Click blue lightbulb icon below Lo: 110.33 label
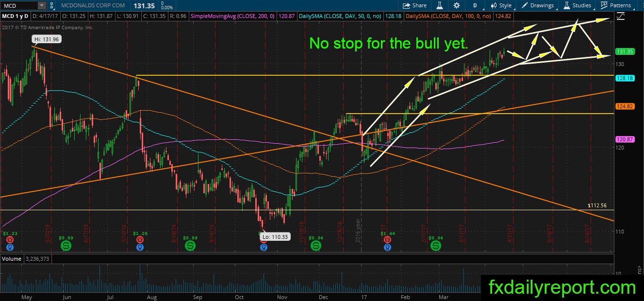The width and height of the screenshot is (644, 301). click(x=264, y=247)
